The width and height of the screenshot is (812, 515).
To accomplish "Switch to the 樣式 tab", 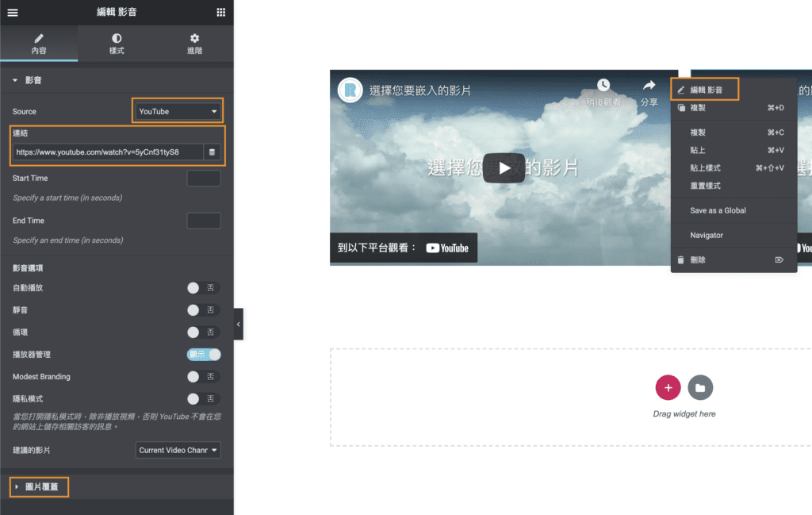I will (117, 38).
